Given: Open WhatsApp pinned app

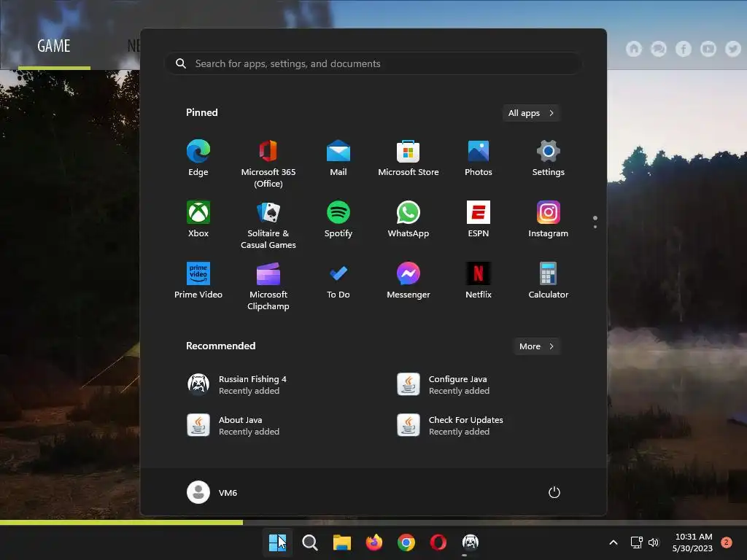Looking at the screenshot, I should pos(409,219).
